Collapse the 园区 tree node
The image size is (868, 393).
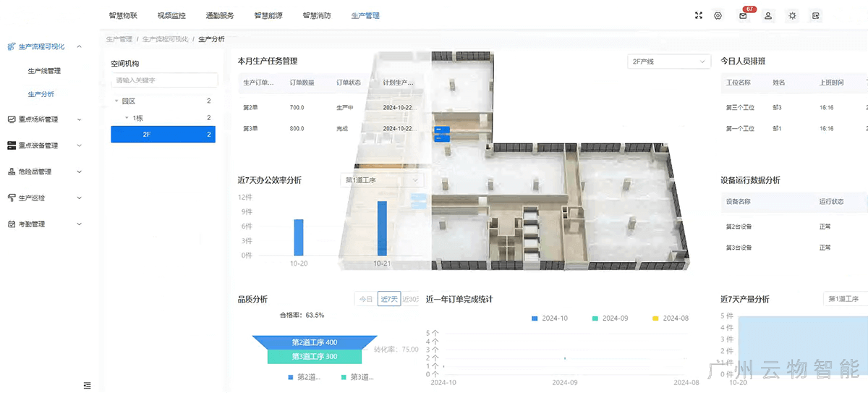point(117,101)
